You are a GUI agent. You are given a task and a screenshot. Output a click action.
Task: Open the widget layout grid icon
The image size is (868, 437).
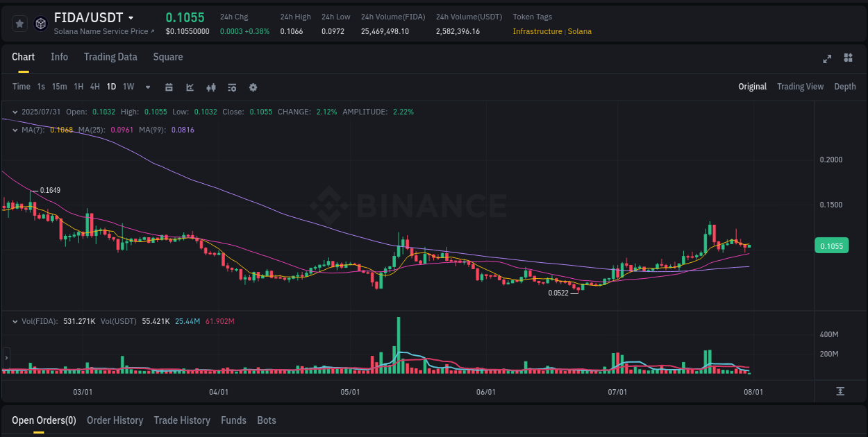pyautogui.click(x=849, y=59)
